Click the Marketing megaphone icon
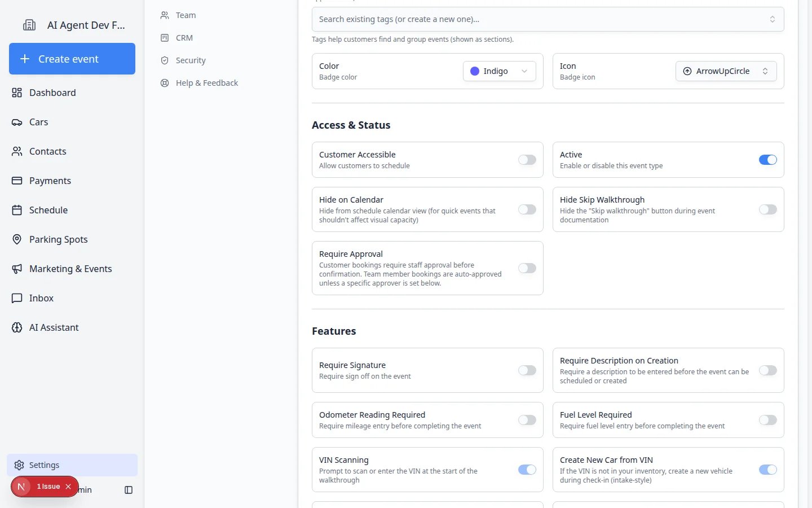This screenshot has width=812, height=508. [17, 269]
